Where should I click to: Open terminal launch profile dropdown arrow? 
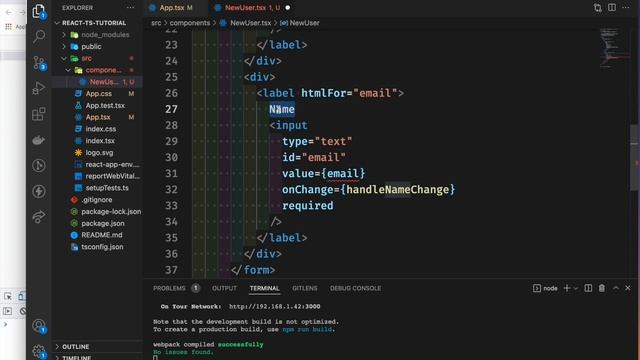coord(576,289)
